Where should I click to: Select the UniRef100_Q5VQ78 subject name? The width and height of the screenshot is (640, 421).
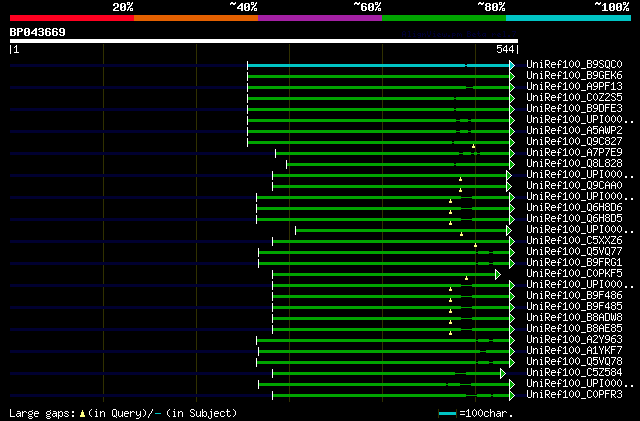[x=574, y=362]
